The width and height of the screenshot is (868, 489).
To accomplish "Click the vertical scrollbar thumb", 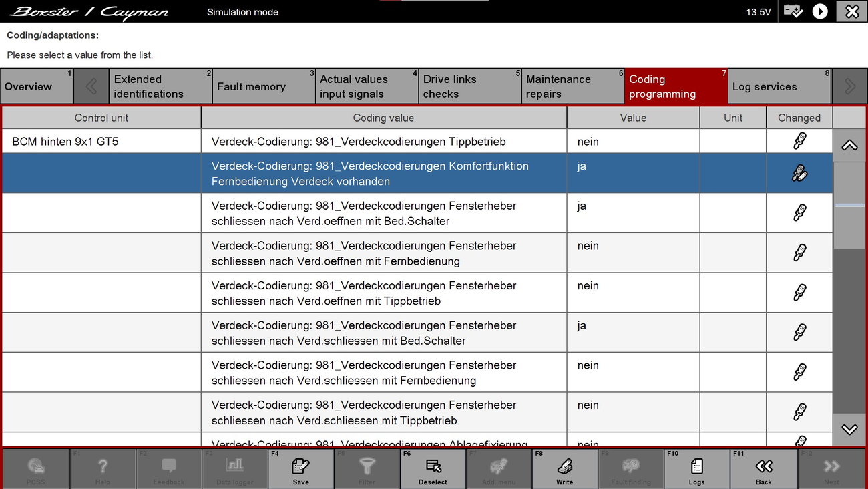I will pos(849,206).
